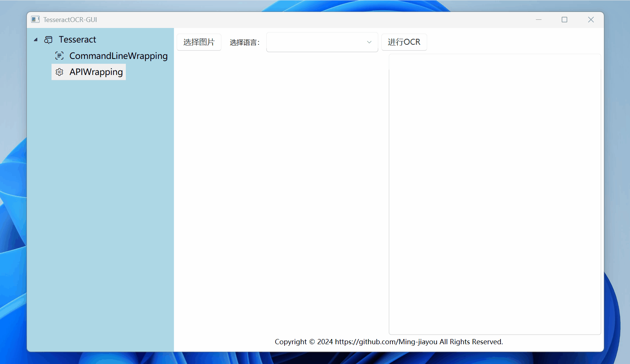
Task: Close the TesseractOCR-GUI window
Action: tap(591, 19)
